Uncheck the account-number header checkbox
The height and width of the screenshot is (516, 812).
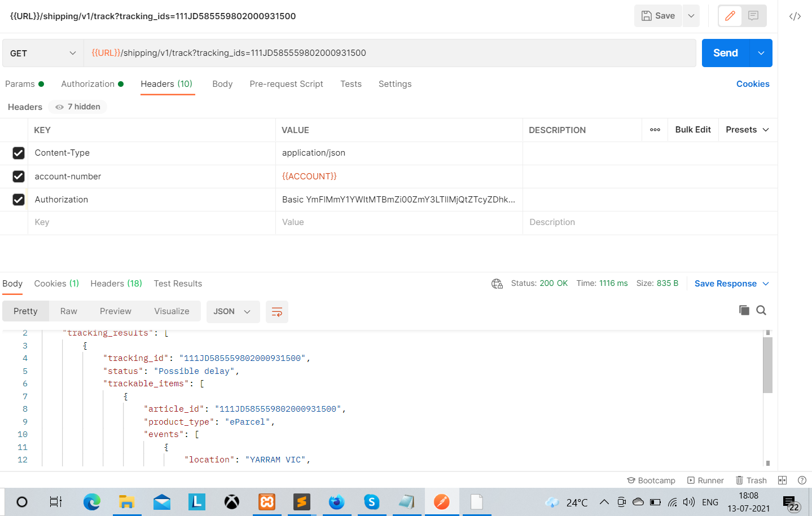click(19, 177)
